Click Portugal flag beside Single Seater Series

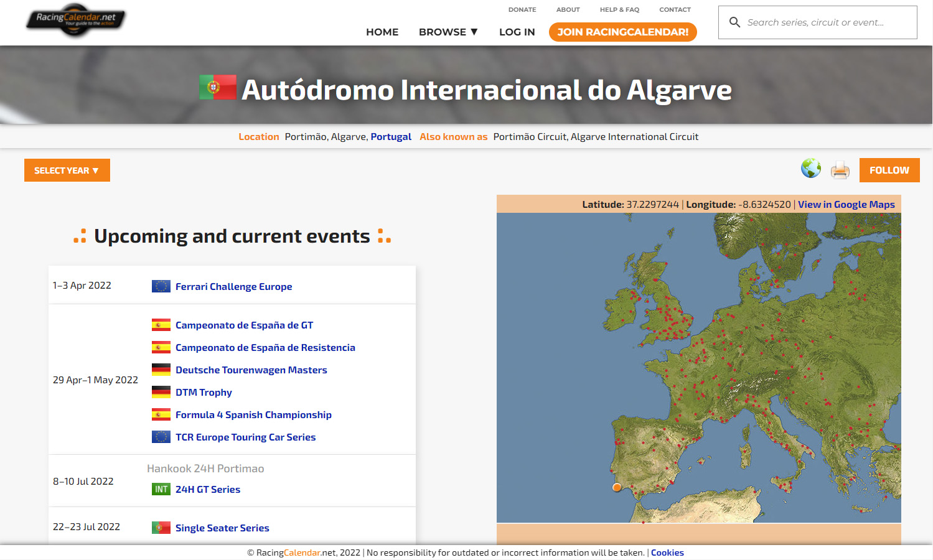[x=161, y=528]
